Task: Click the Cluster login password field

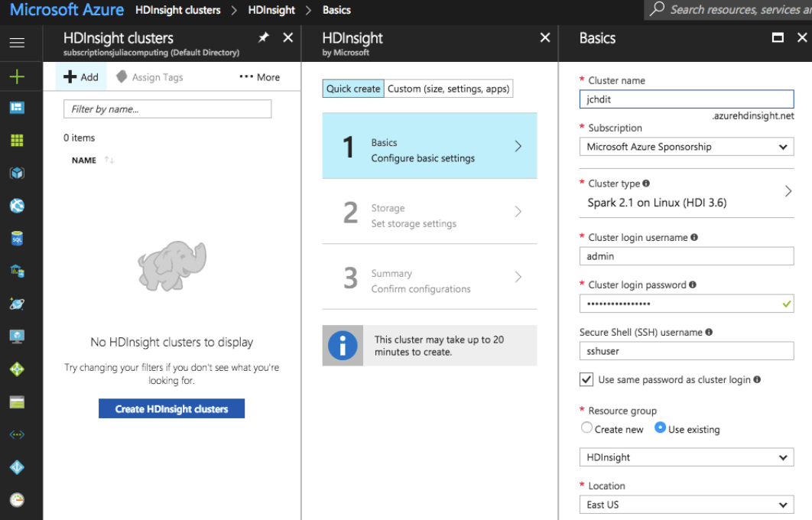Action: [686, 304]
